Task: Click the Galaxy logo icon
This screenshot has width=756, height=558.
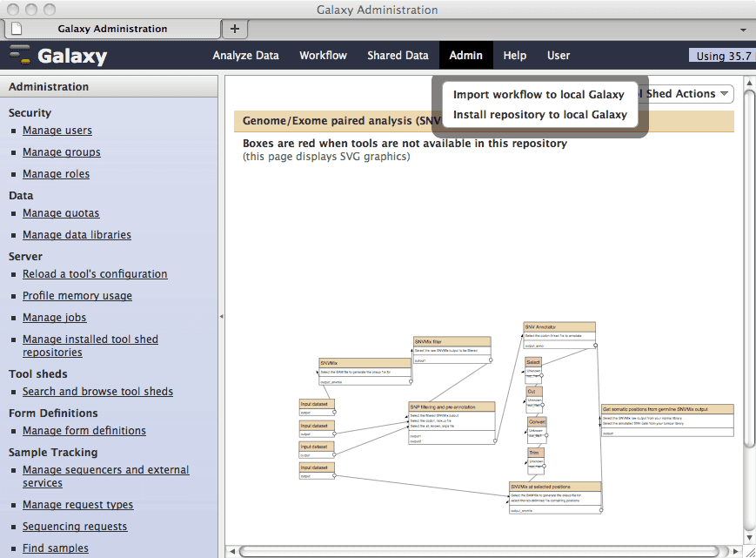Action: click(x=19, y=55)
